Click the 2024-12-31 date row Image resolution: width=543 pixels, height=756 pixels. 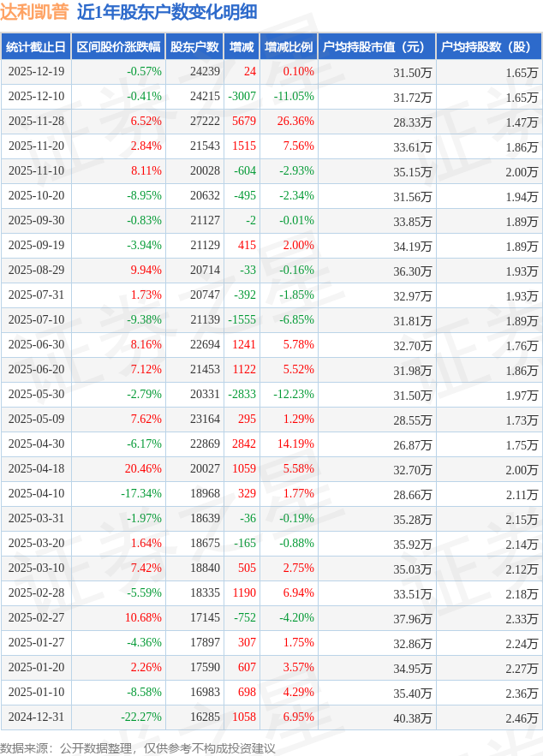36,717
